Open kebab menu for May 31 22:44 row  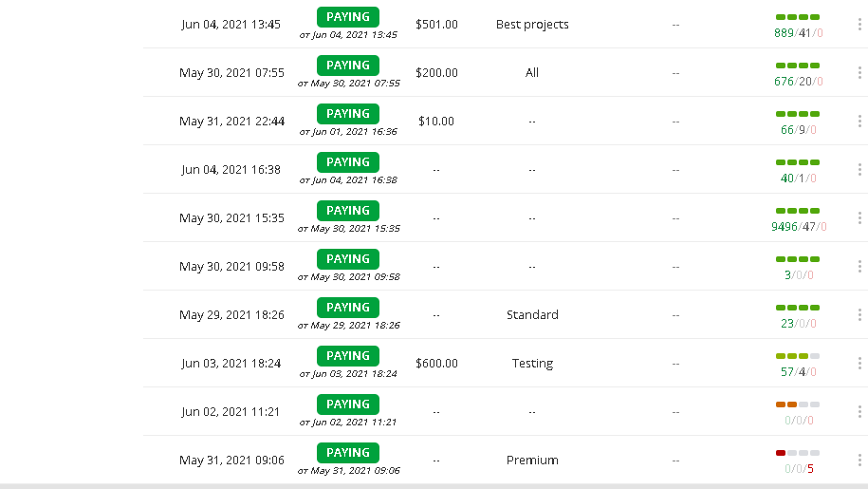click(859, 122)
